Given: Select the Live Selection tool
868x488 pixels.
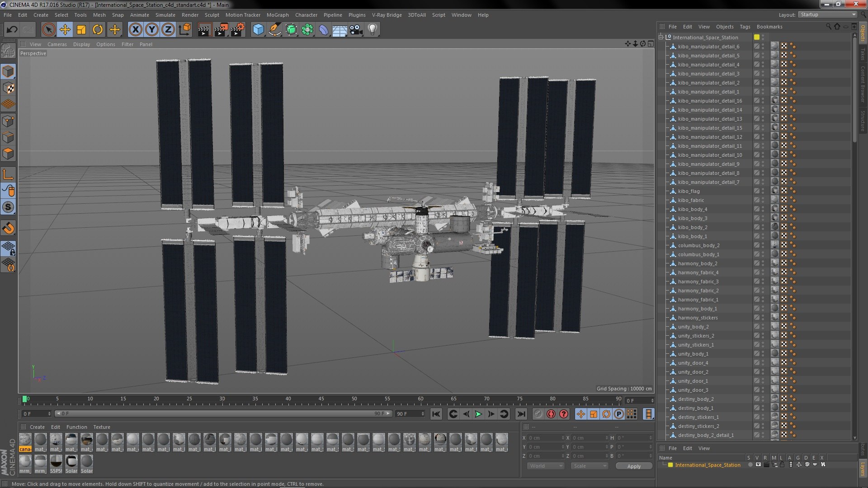Looking at the screenshot, I should [48, 30].
